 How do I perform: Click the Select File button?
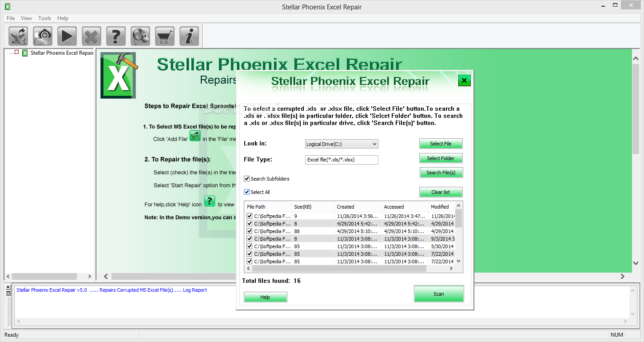(441, 144)
